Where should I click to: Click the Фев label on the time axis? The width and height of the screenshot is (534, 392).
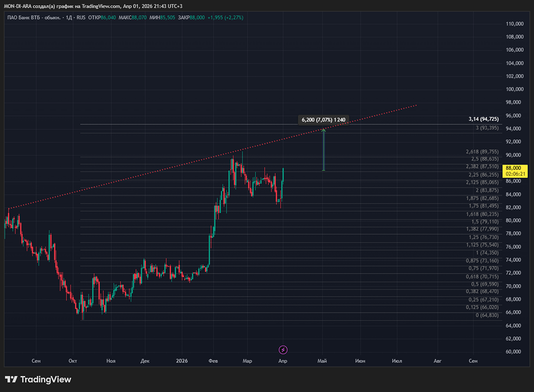pos(213,360)
